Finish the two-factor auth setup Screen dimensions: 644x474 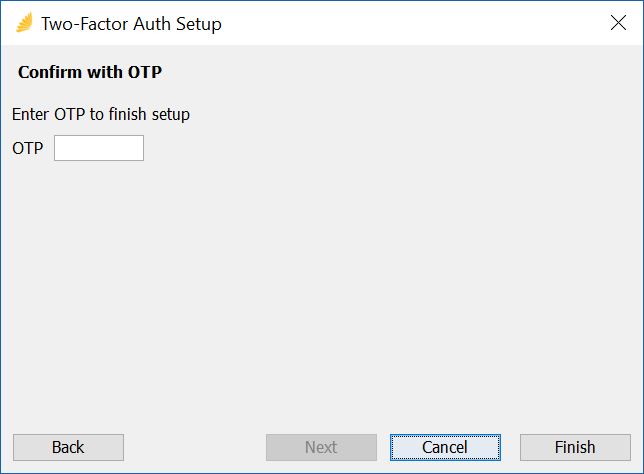click(575, 447)
